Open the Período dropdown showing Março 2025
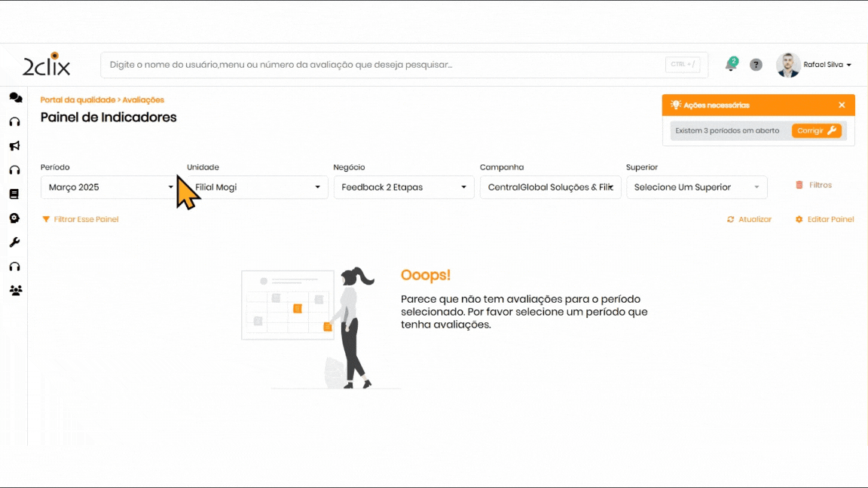This screenshot has height=488, width=868. pos(109,188)
